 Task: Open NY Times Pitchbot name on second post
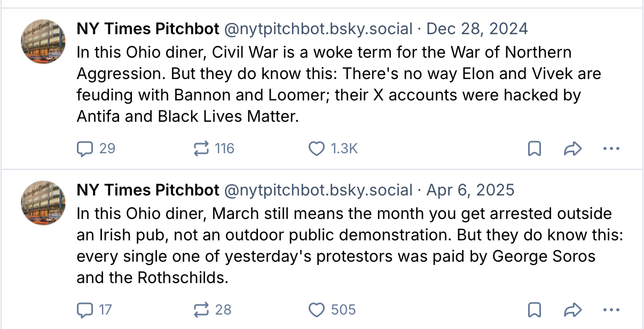click(148, 190)
